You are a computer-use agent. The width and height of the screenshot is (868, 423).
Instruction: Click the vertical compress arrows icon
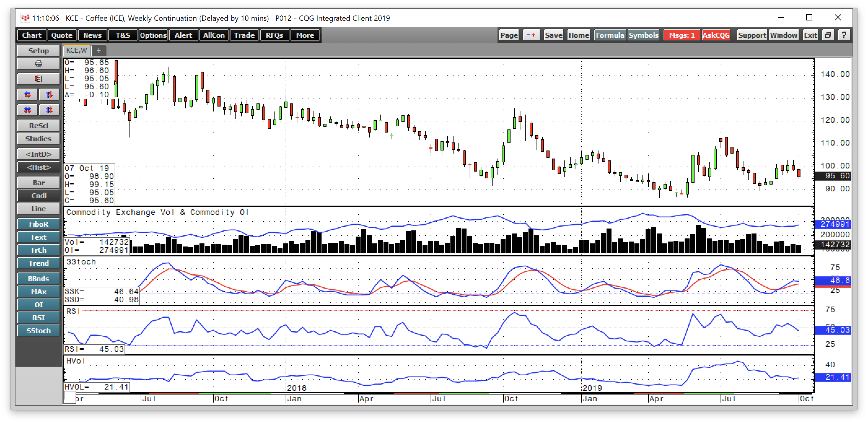click(49, 110)
